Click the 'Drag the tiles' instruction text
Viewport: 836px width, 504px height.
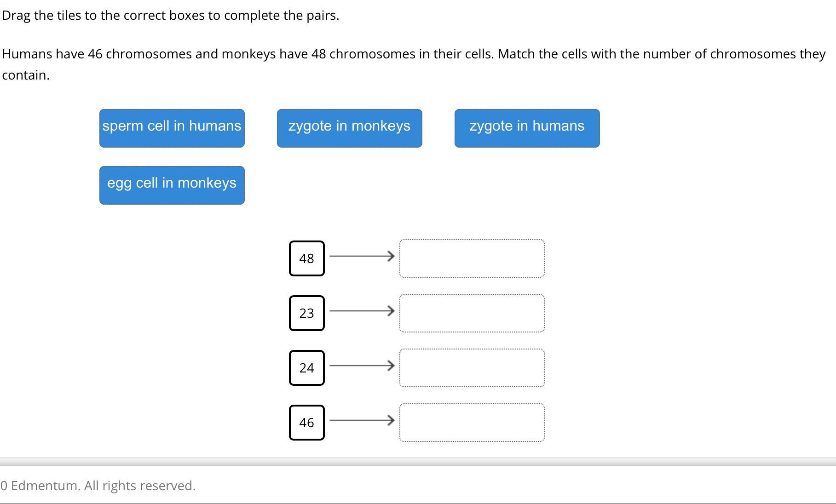pos(171,16)
